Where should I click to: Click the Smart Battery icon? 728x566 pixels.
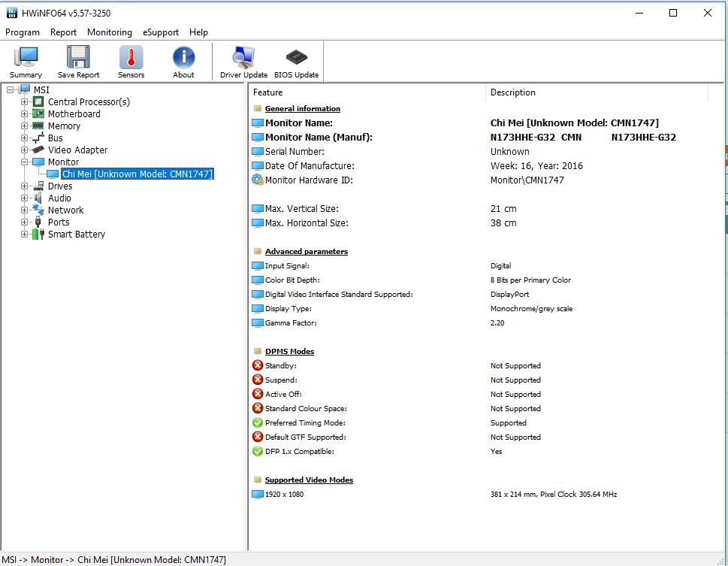(38, 235)
